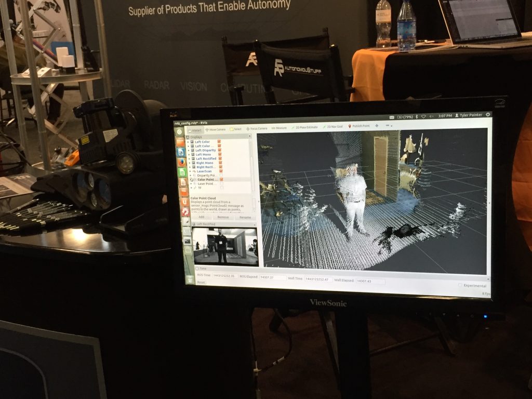The image size is (532, 399).
Task: Expand the TF display entry
Action: click(x=191, y=188)
